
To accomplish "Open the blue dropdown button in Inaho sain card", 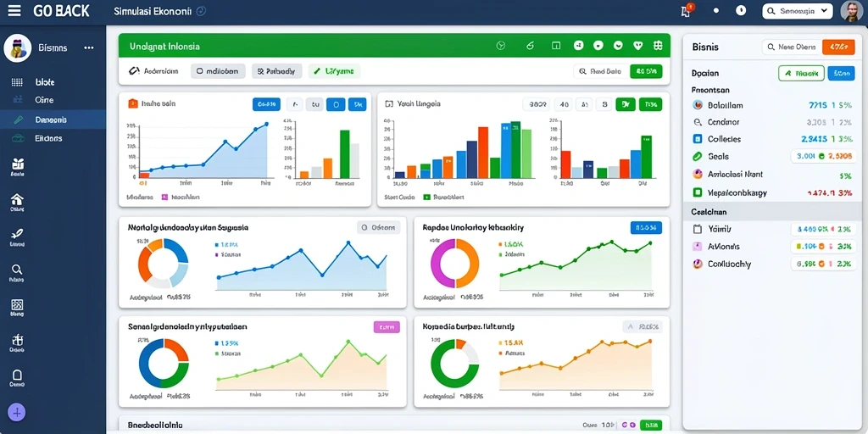I will [266, 104].
